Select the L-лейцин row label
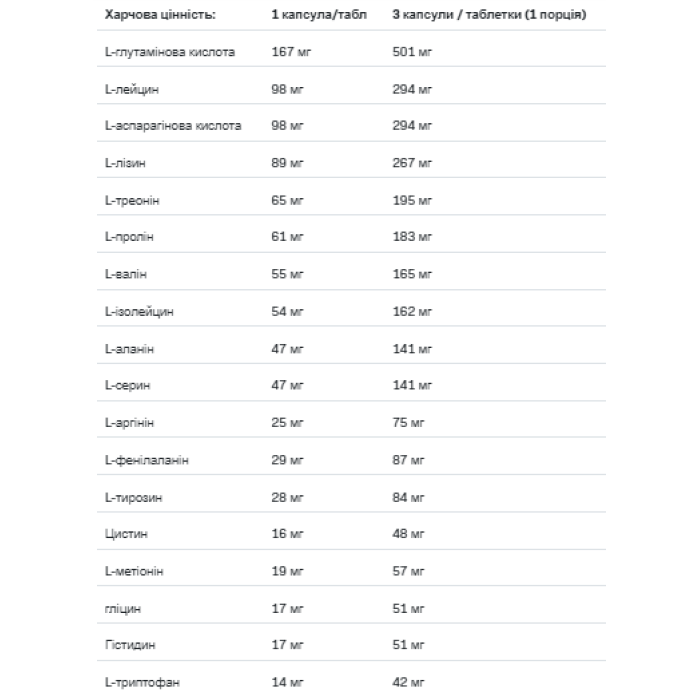The height and width of the screenshot is (700, 700). 131,89
